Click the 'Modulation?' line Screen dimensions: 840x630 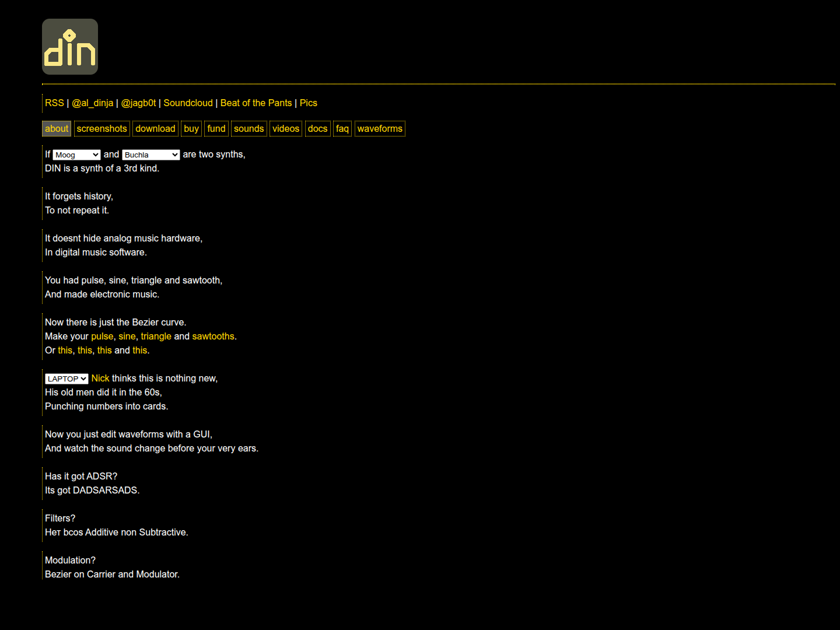(x=70, y=561)
